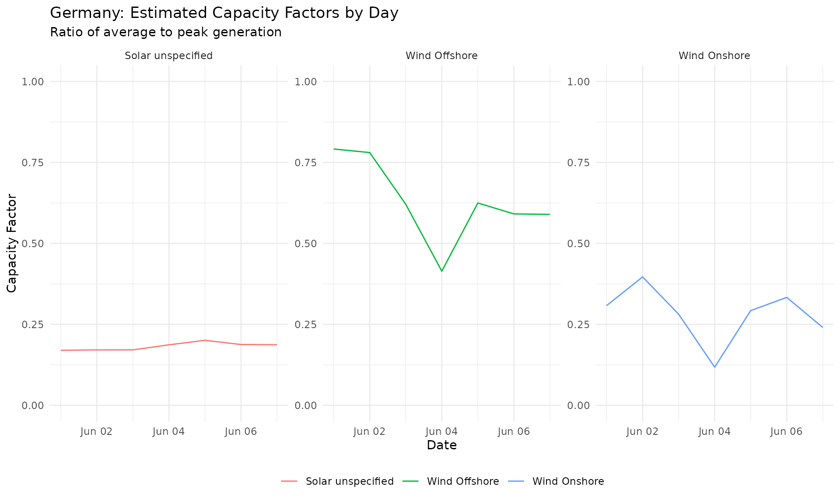This screenshot has height=504, width=840.
Task: Click the blue Wind Onshore legend line
Action: (516, 481)
